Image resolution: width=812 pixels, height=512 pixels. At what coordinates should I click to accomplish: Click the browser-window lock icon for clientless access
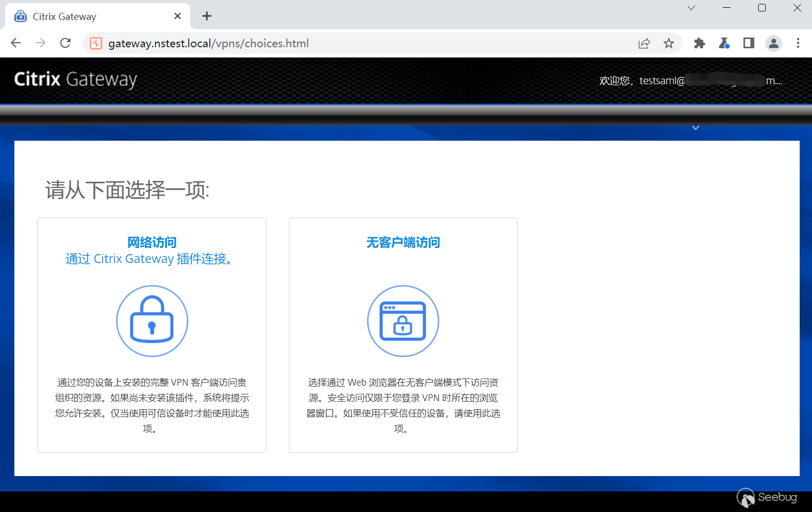click(x=403, y=321)
